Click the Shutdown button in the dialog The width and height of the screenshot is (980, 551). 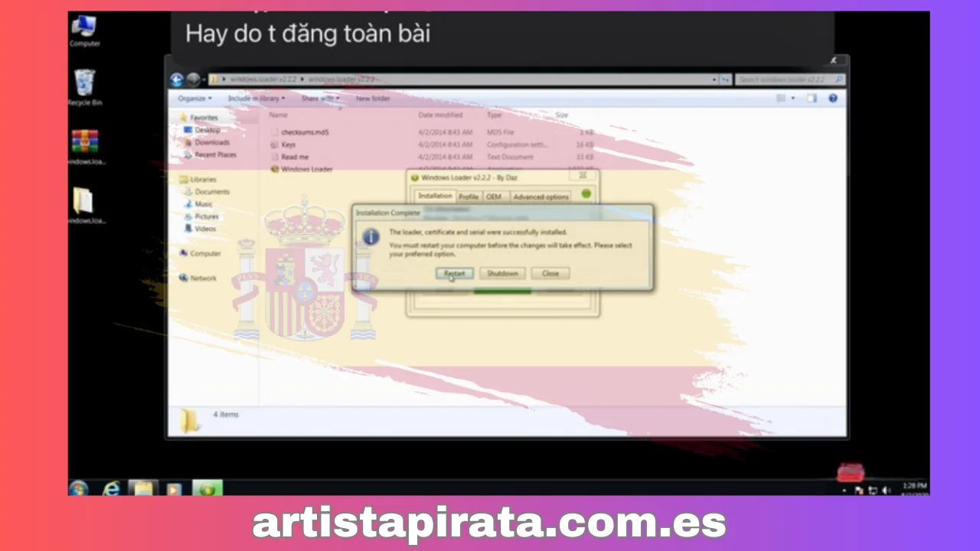[x=502, y=273]
